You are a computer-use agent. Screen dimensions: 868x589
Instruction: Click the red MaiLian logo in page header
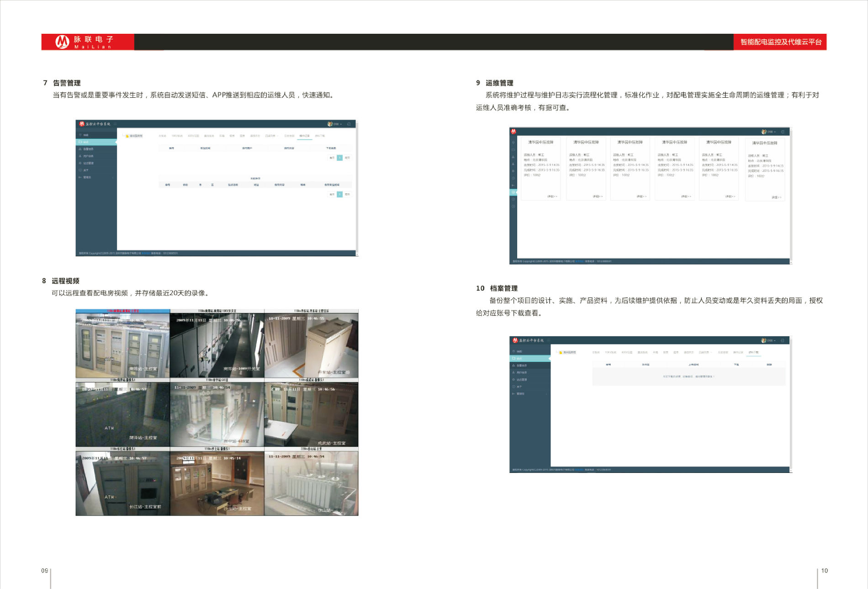tap(62, 42)
